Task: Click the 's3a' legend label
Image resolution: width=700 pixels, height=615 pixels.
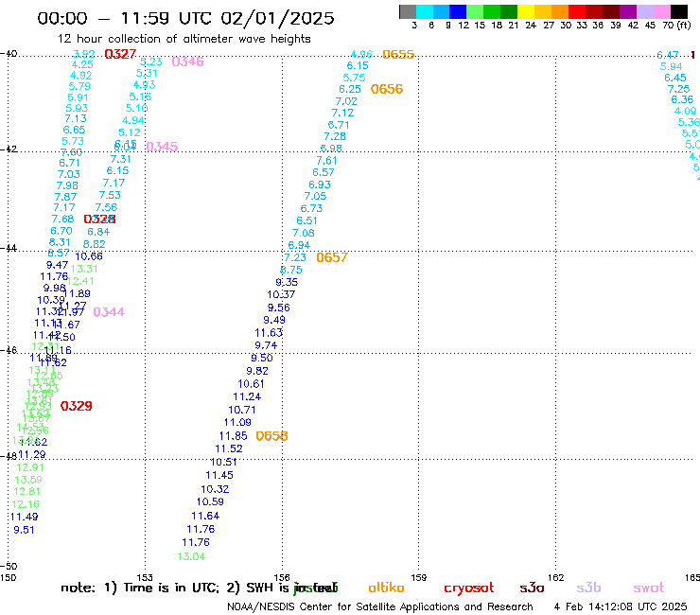Action: pyautogui.click(x=532, y=588)
